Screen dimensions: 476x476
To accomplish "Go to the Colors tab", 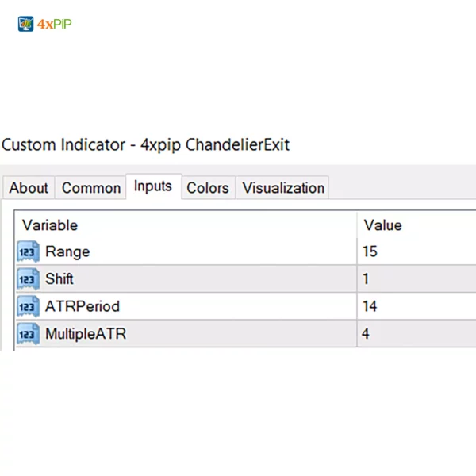I will pyautogui.click(x=208, y=188).
